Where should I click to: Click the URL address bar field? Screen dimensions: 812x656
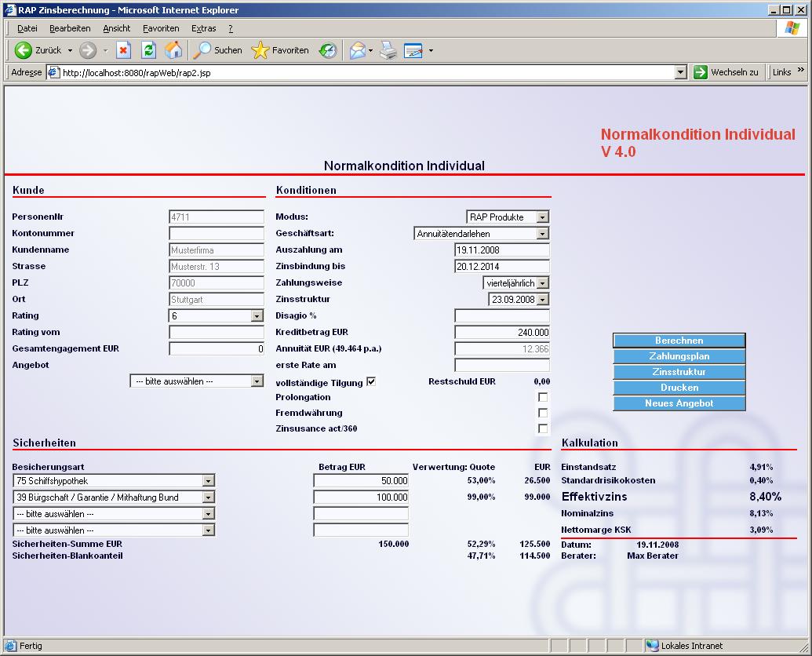tap(367, 72)
